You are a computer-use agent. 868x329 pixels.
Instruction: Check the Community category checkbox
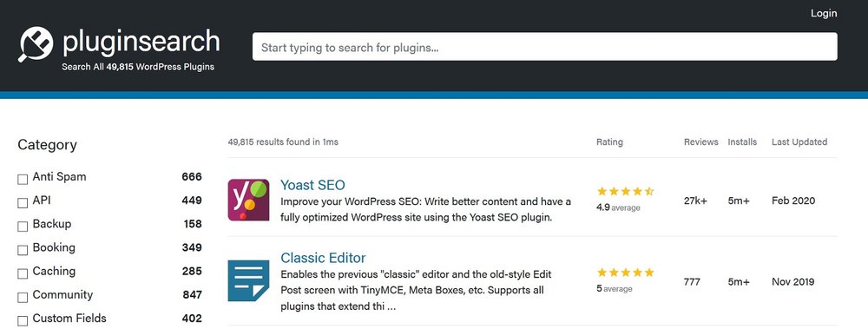[x=23, y=298]
